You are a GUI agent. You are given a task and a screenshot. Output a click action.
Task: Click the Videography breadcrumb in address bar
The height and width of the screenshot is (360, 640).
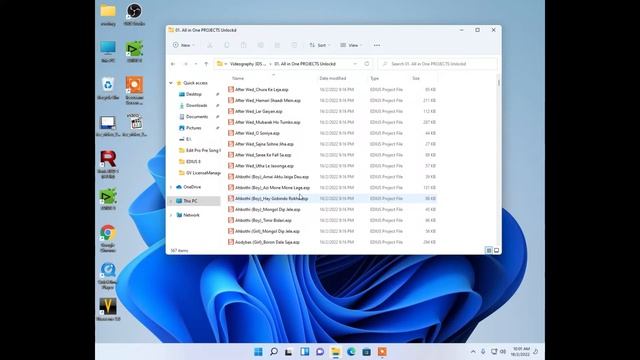click(248, 64)
